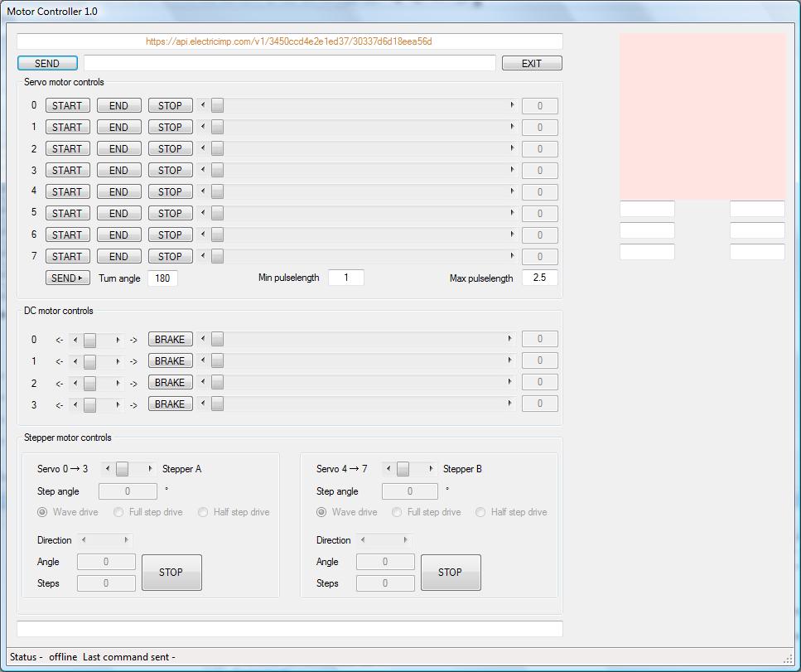Click START for servo 6
This screenshot has height=672, width=801.
click(x=67, y=234)
